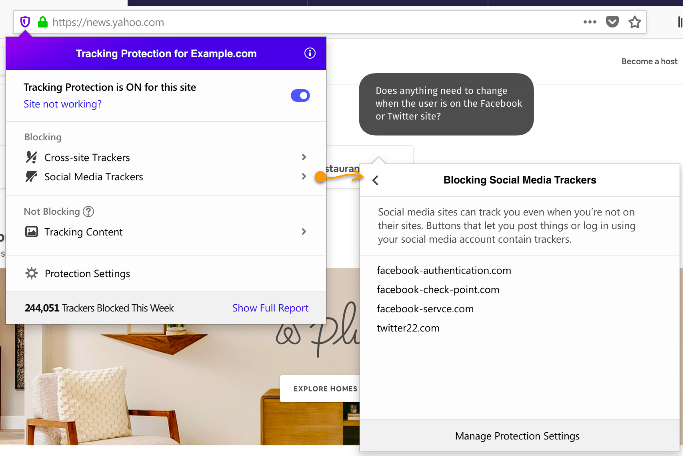
Task: Select the Social Media Trackers row
Action: click(x=93, y=177)
